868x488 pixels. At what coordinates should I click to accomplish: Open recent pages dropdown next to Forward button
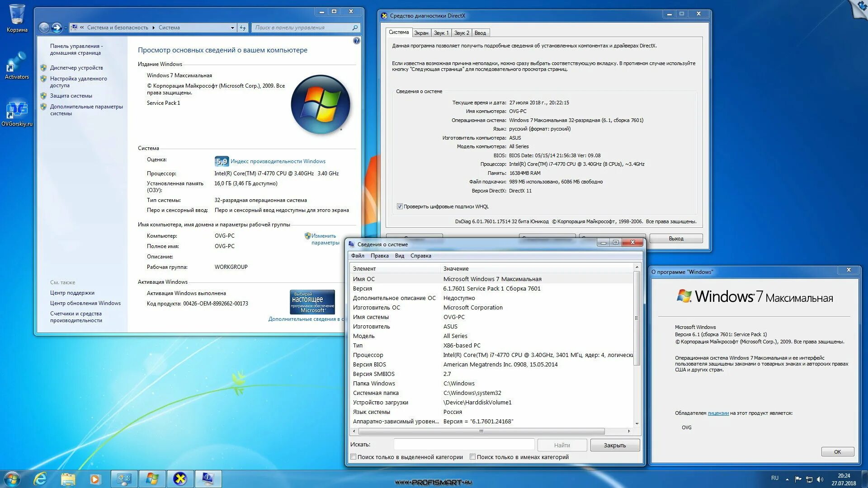tap(66, 28)
